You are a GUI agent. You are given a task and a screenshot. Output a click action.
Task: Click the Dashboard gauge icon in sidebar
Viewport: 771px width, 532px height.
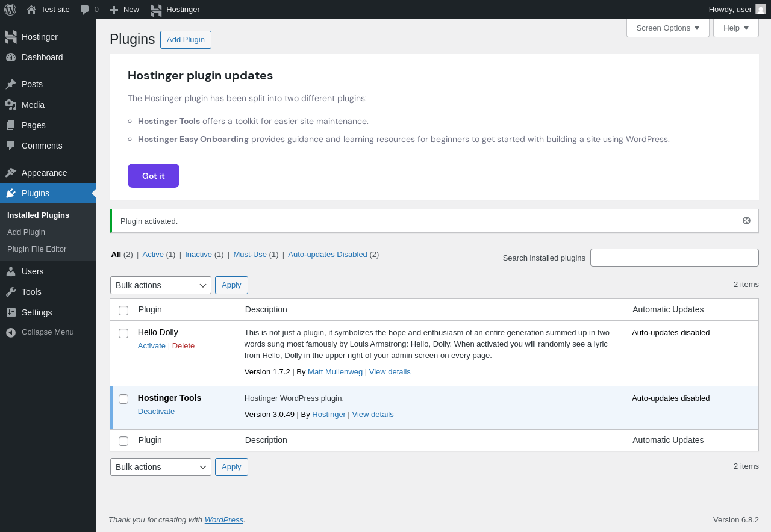[x=11, y=57]
